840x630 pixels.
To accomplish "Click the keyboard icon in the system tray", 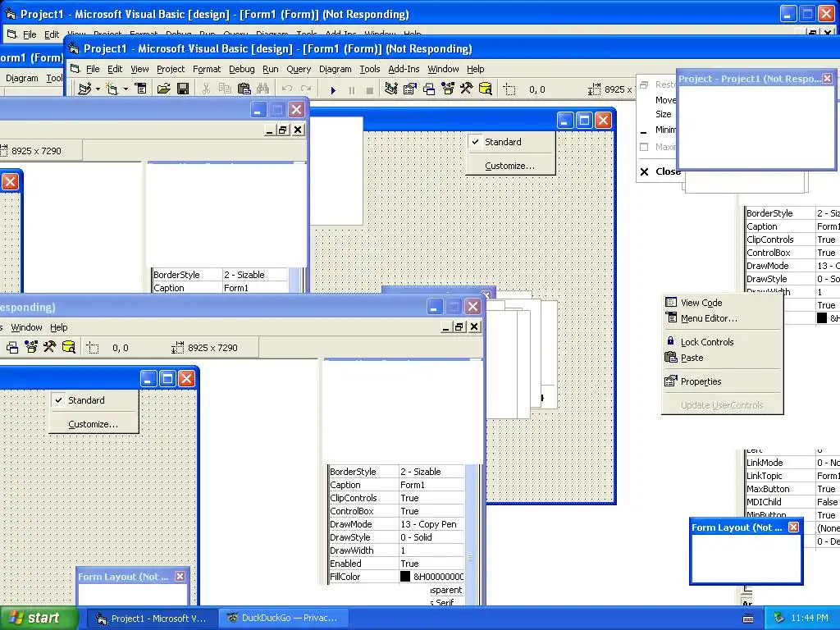I will (x=748, y=619).
